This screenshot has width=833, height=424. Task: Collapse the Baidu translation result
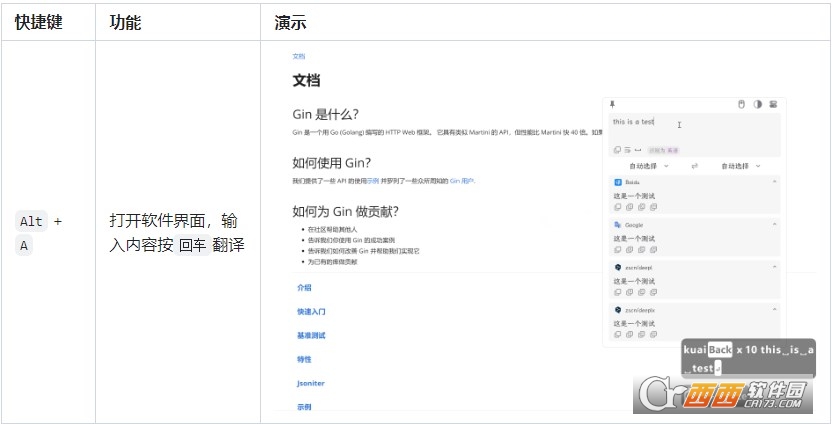point(774,182)
